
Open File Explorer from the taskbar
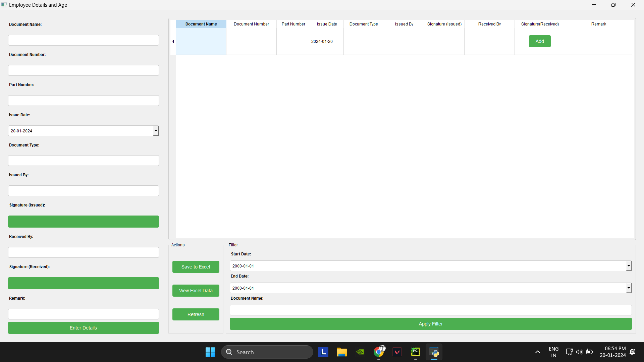(x=341, y=352)
